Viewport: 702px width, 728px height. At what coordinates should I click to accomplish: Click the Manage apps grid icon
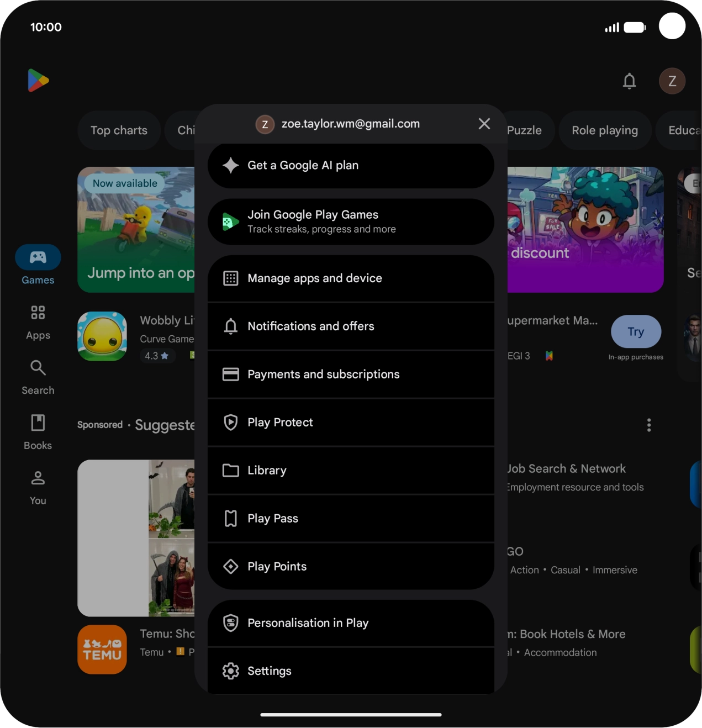pos(230,278)
